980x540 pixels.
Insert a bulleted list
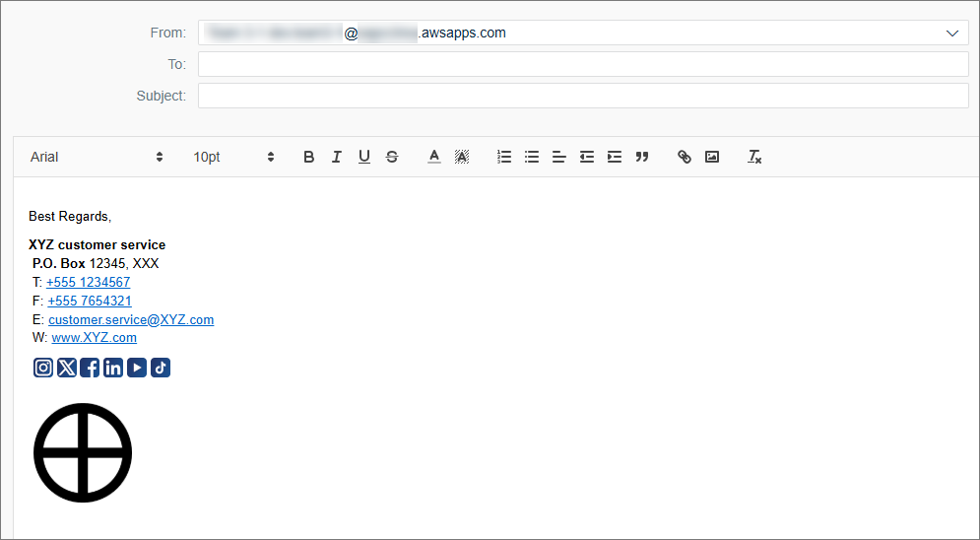pyautogui.click(x=532, y=157)
